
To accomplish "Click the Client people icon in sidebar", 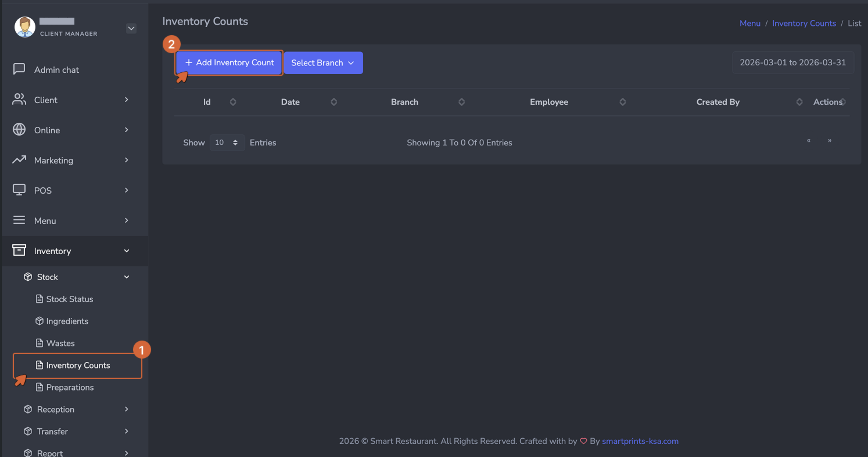I will click(x=19, y=99).
